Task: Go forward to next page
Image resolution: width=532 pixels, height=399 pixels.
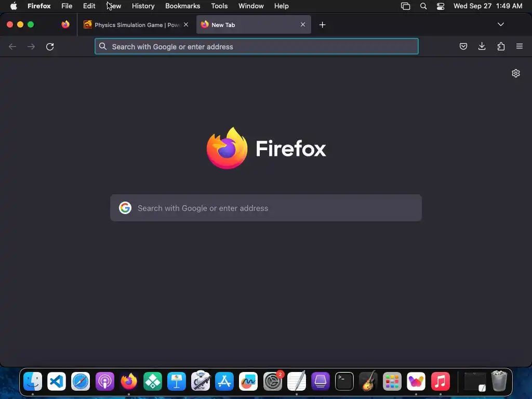Action: (x=31, y=46)
